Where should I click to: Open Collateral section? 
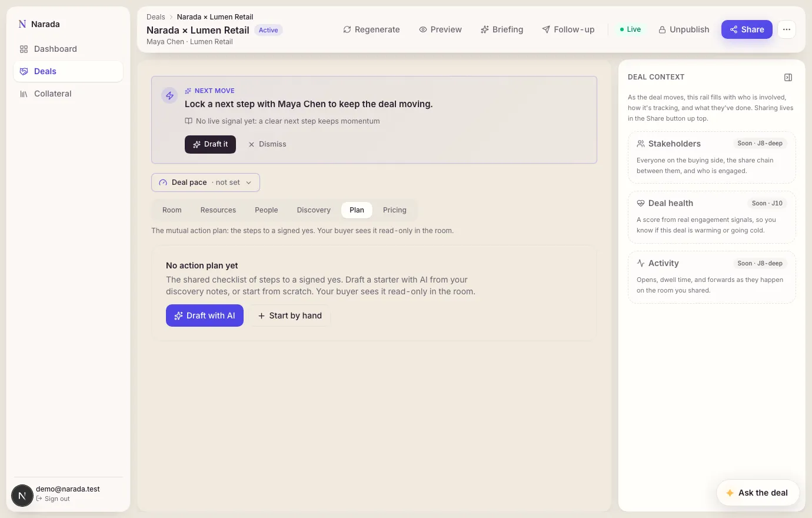pos(68,94)
